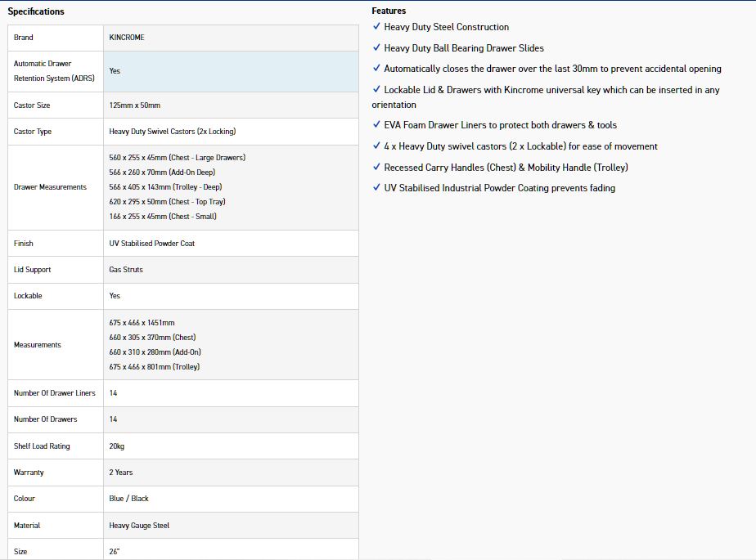Click Heavy Duty Swivel Castors (2x Locking) value

tap(173, 132)
